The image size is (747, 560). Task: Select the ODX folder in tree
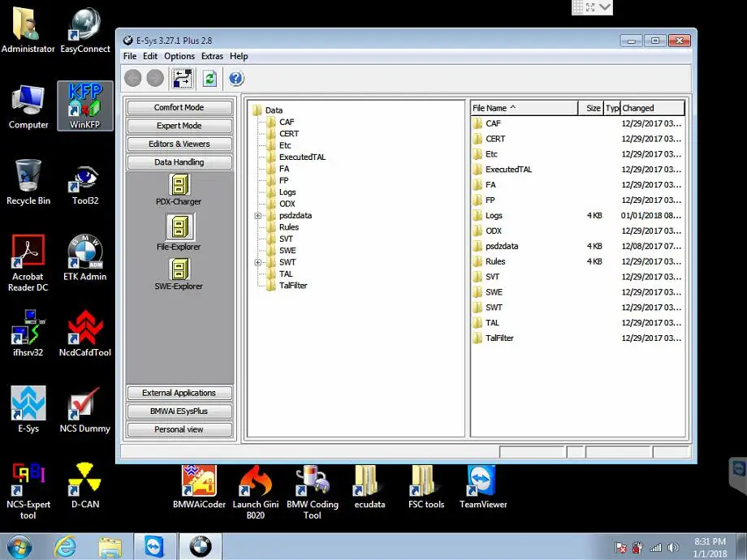tap(282, 204)
